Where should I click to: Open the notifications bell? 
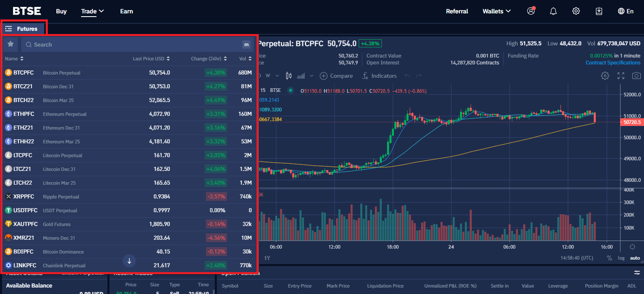pos(553,11)
